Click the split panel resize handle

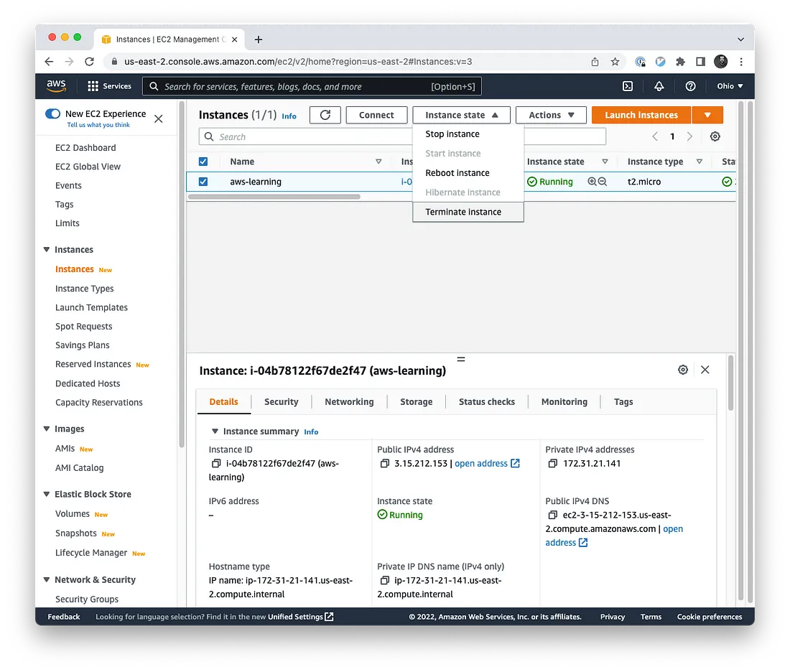(460, 359)
